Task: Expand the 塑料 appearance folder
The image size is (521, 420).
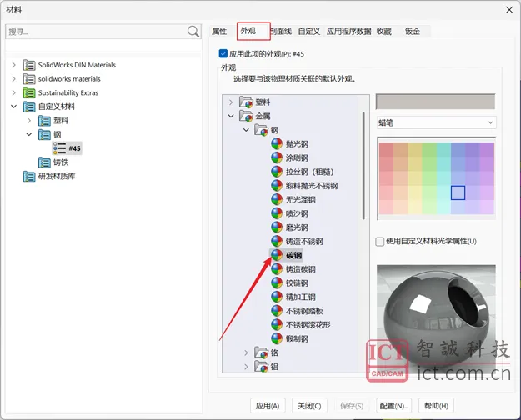Action: 231,102
